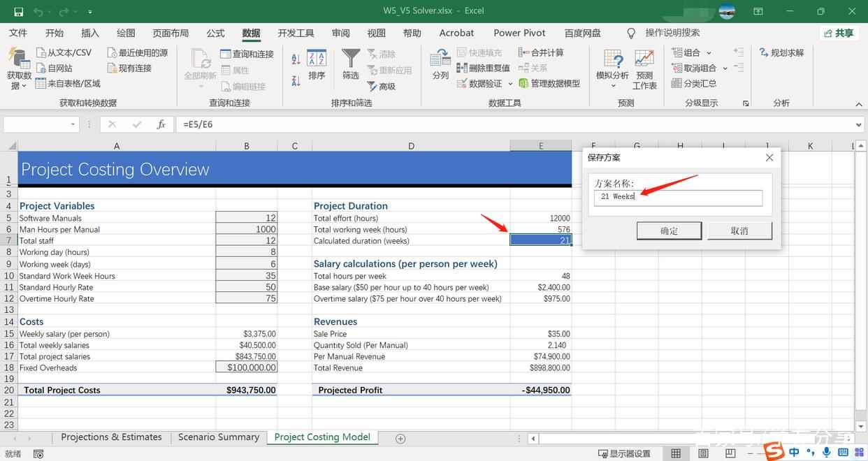Launch 分列 text to columns
The image size is (868, 461).
click(x=440, y=65)
